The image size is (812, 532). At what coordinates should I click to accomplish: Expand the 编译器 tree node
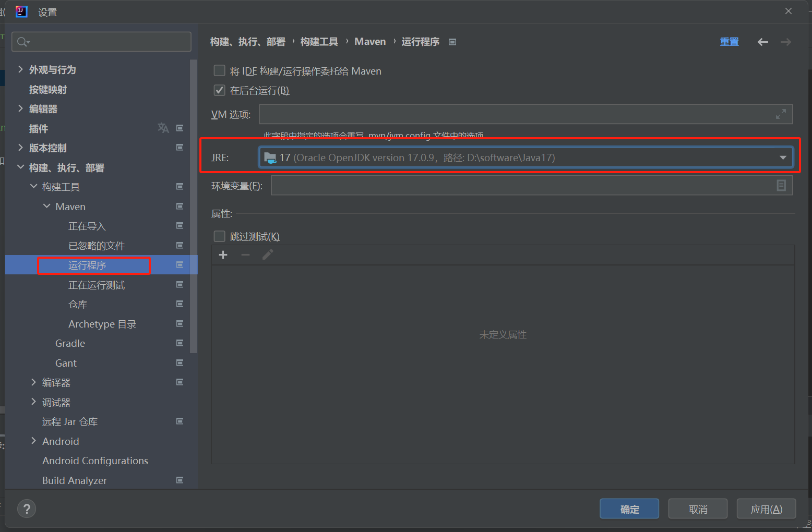click(33, 382)
